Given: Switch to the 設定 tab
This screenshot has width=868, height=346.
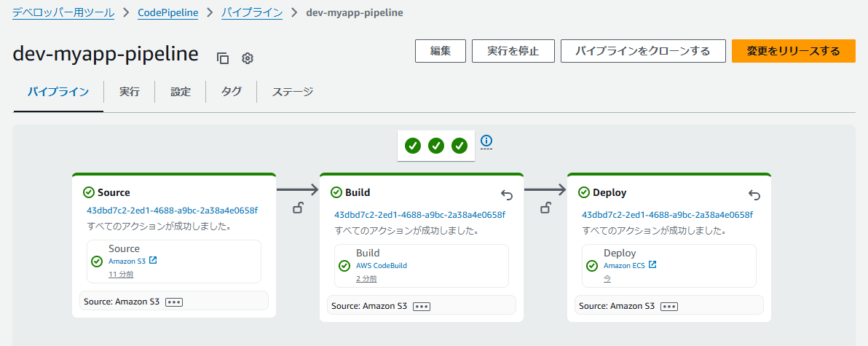Looking at the screenshot, I should point(181,92).
